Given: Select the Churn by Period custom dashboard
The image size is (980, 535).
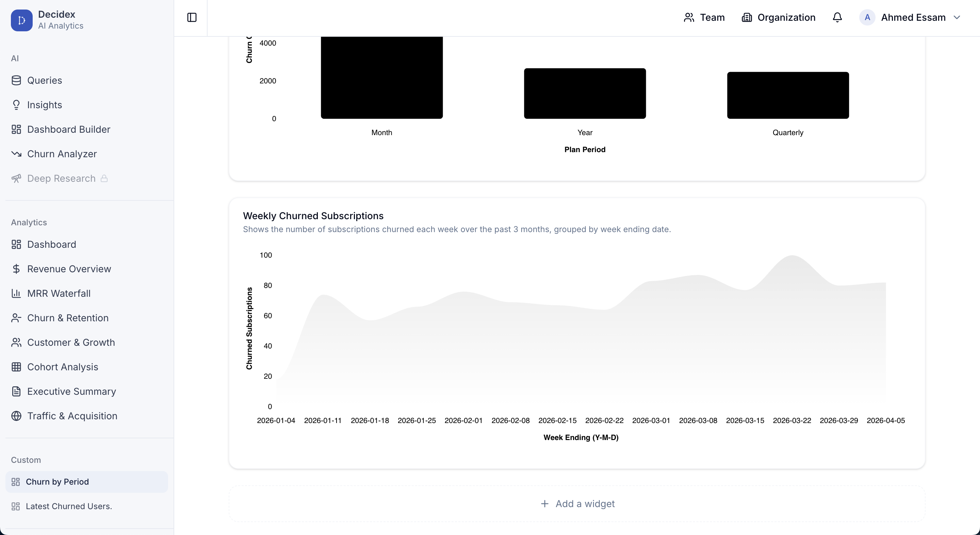Looking at the screenshot, I should coord(57,482).
